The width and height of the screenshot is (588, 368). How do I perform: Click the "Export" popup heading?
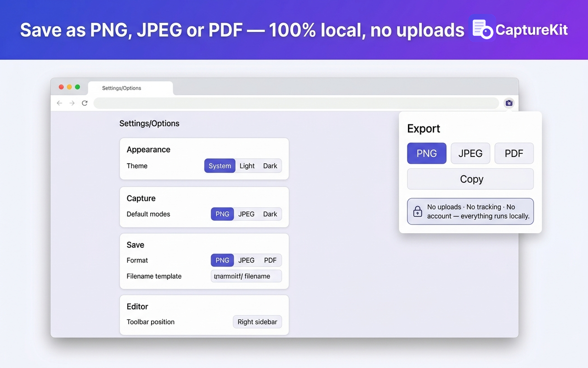point(424,129)
